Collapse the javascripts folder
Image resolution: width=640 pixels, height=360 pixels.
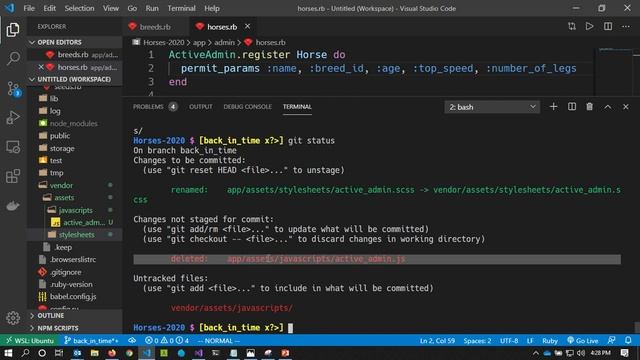pos(75,210)
